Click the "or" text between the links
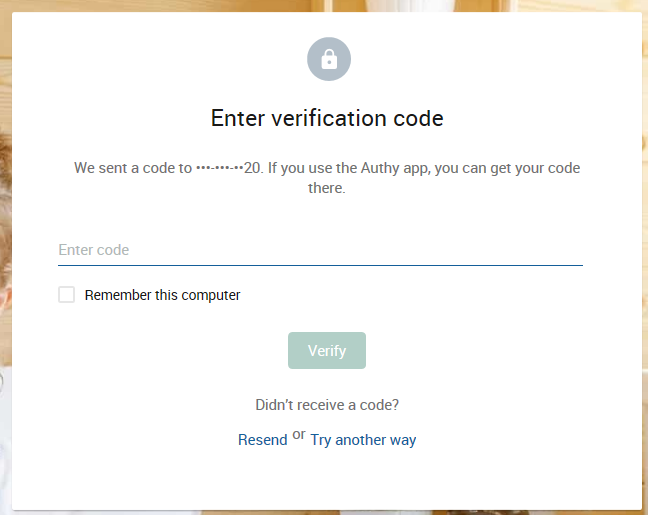Screen dimensions: 648x515 [298, 435]
